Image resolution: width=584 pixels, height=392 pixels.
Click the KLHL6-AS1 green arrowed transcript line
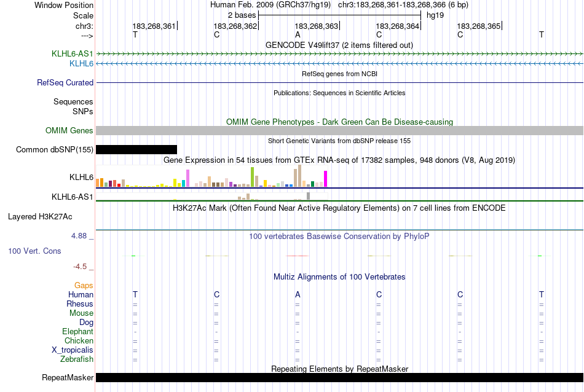[340, 54]
